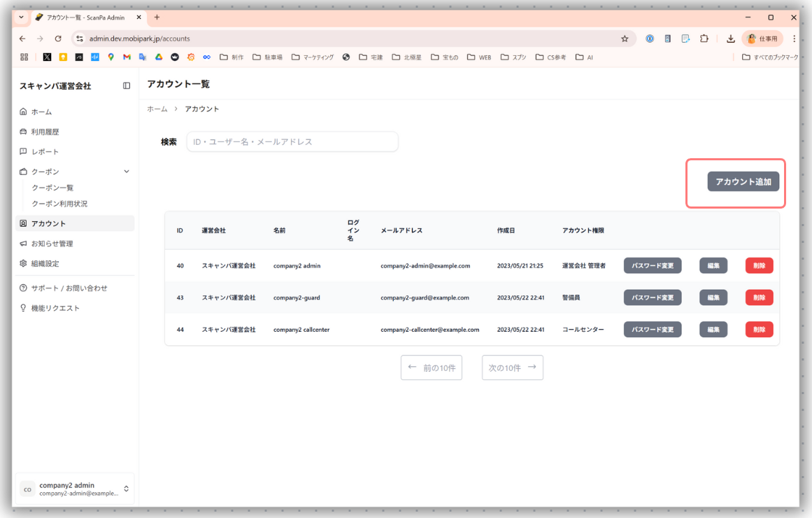Open ホーム in the sidebar

click(x=41, y=112)
